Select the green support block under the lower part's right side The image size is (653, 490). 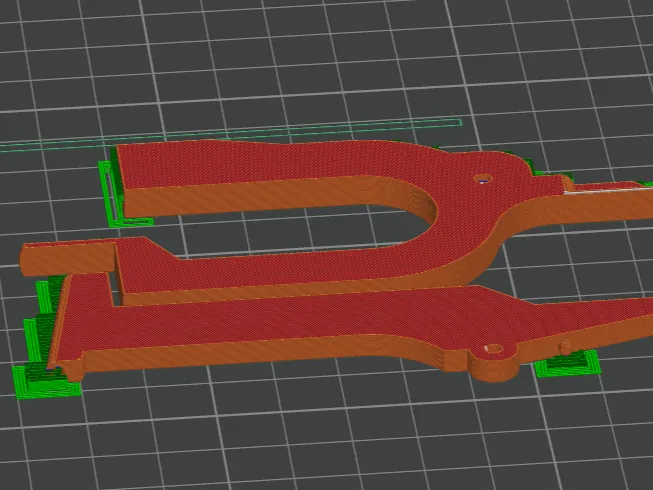click(567, 364)
